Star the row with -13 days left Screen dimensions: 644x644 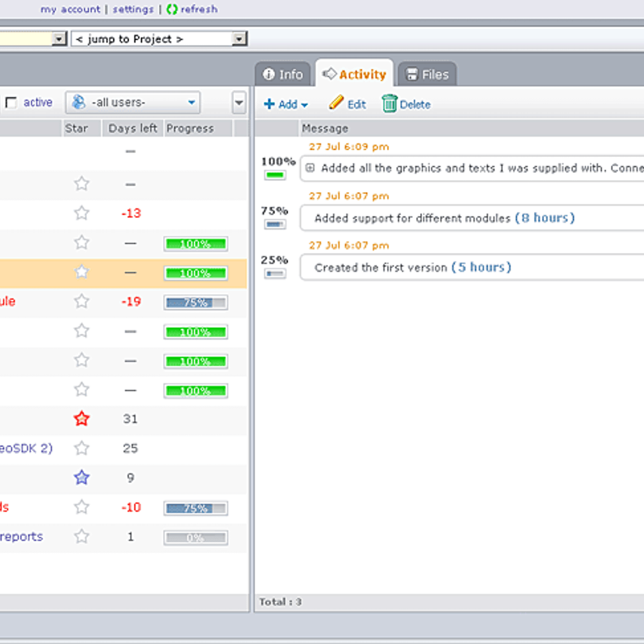pos(82,213)
